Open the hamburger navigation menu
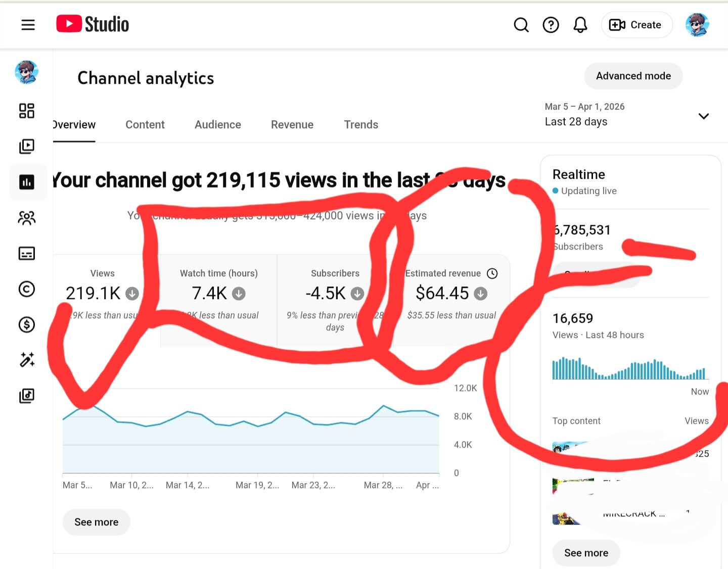Viewport: 728px width, 569px height. 28,25
